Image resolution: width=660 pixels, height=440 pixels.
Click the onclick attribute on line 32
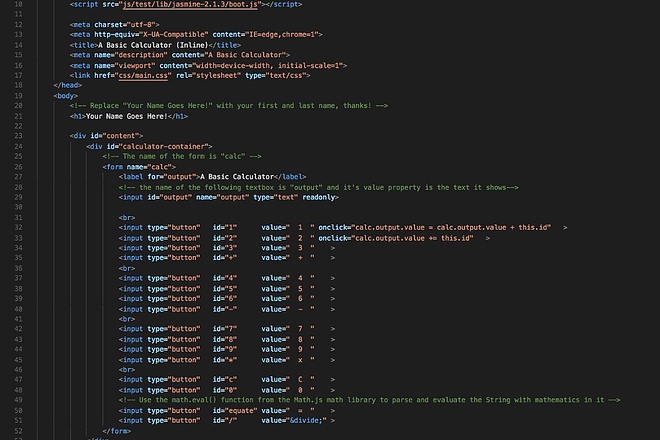tap(434, 228)
